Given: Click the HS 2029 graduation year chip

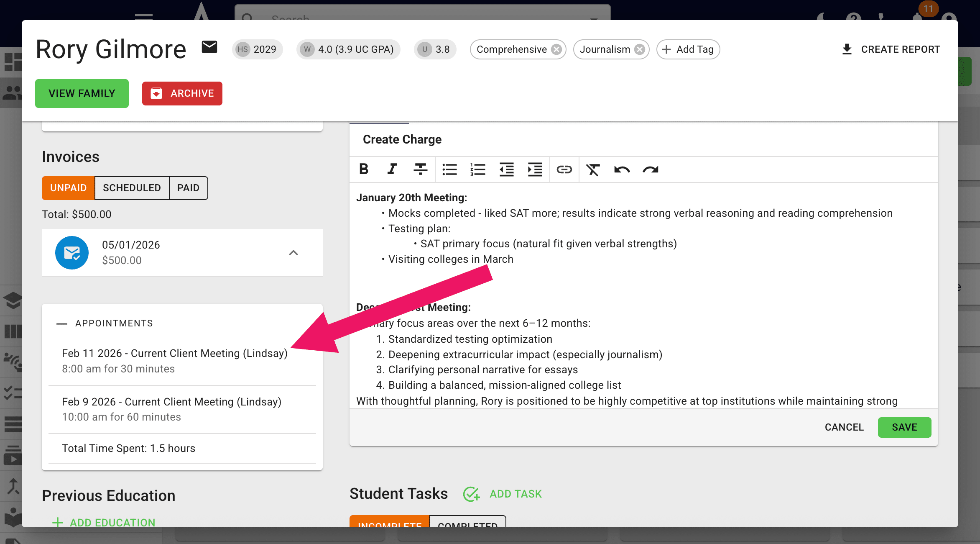Looking at the screenshot, I should [257, 49].
